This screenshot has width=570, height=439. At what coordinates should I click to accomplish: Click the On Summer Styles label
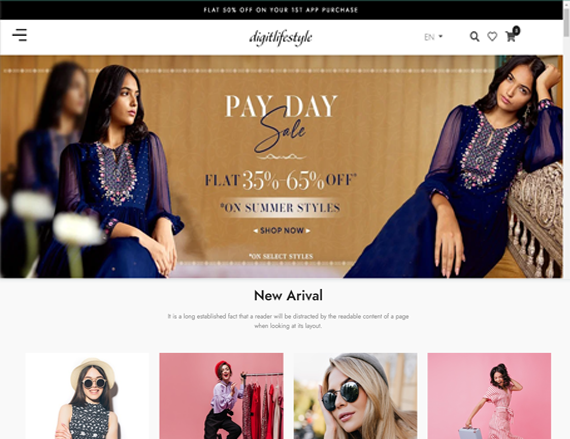(280, 208)
